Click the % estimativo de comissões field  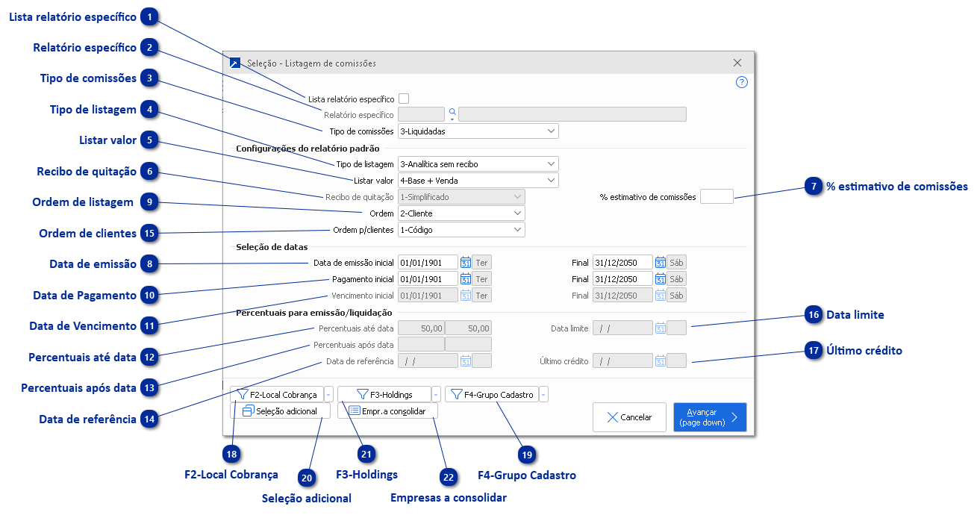pyautogui.click(x=717, y=196)
